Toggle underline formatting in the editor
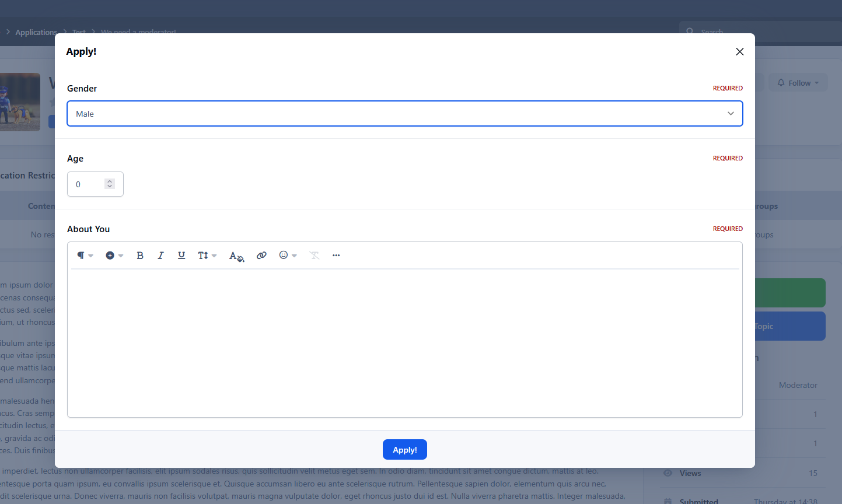The height and width of the screenshot is (504, 842). (x=181, y=256)
